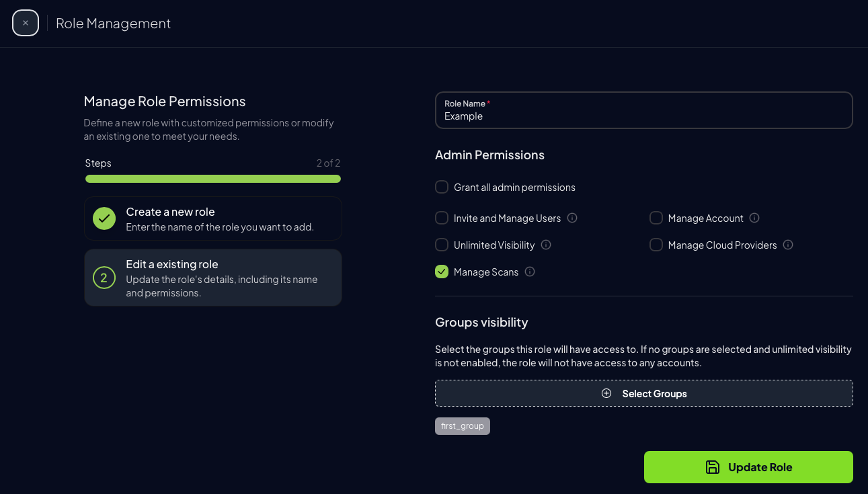Uncheck the Manage Scans checkbox
Image resolution: width=868 pixels, height=494 pixels.
pyautogui.click(x=442, y=272)
